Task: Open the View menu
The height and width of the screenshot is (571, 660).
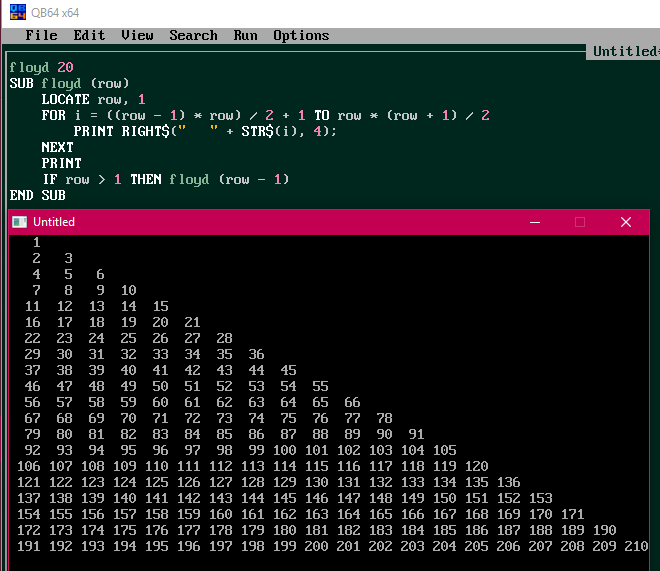Action: [137, 35]
